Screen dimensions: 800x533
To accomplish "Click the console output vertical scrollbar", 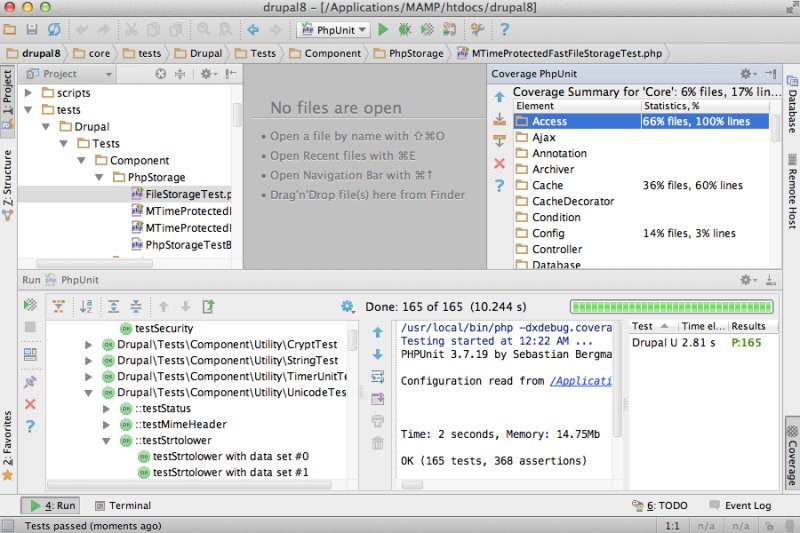I will [617, 378].
